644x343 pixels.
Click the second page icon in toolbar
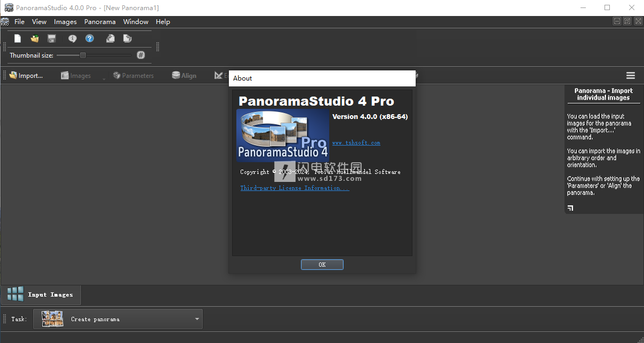pyautogui.click(x=128, y=38)
